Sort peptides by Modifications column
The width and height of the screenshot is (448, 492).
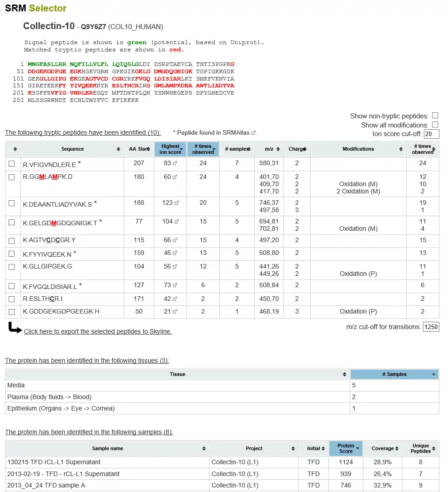point(358,149)
